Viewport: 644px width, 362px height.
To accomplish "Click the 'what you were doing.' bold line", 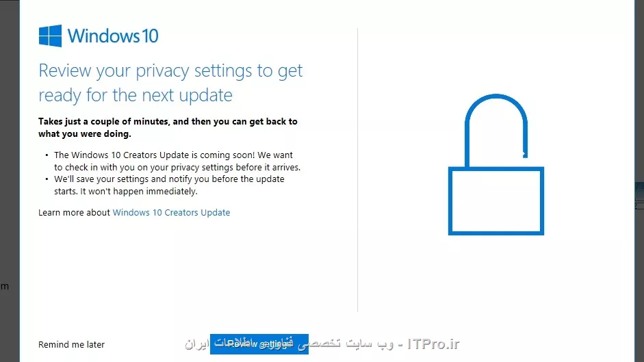I will [x=85, y=134].
